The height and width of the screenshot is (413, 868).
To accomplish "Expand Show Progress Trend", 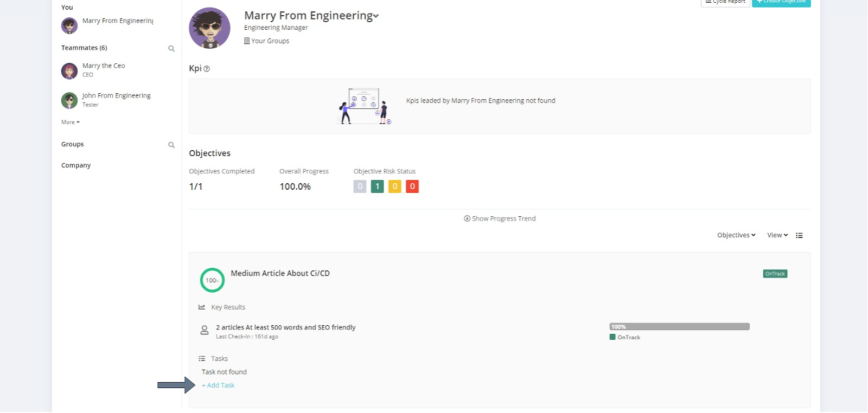I will point(500,218).
